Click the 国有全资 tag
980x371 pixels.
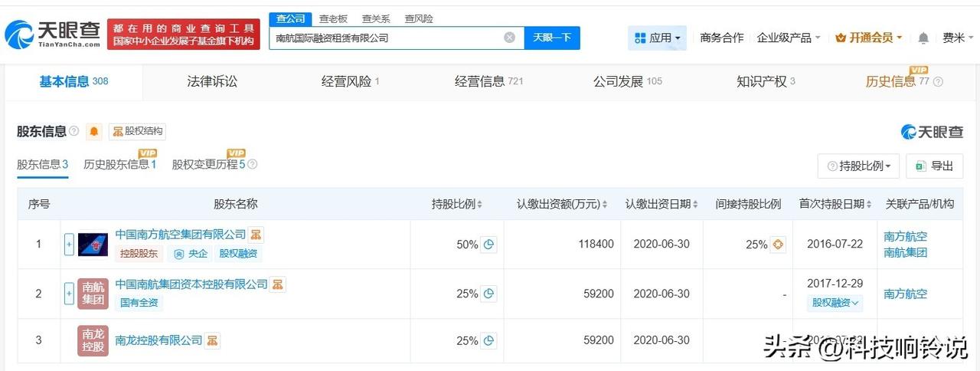pos(139,303)
